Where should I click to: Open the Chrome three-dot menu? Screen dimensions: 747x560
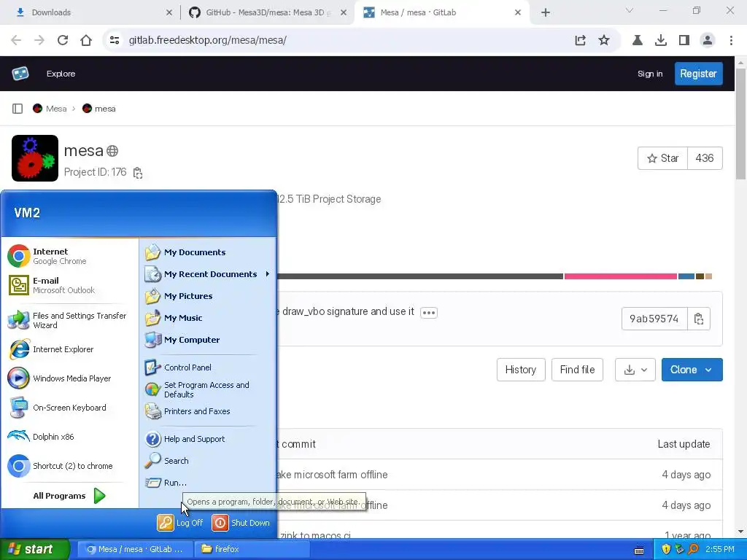pos(731,41)
